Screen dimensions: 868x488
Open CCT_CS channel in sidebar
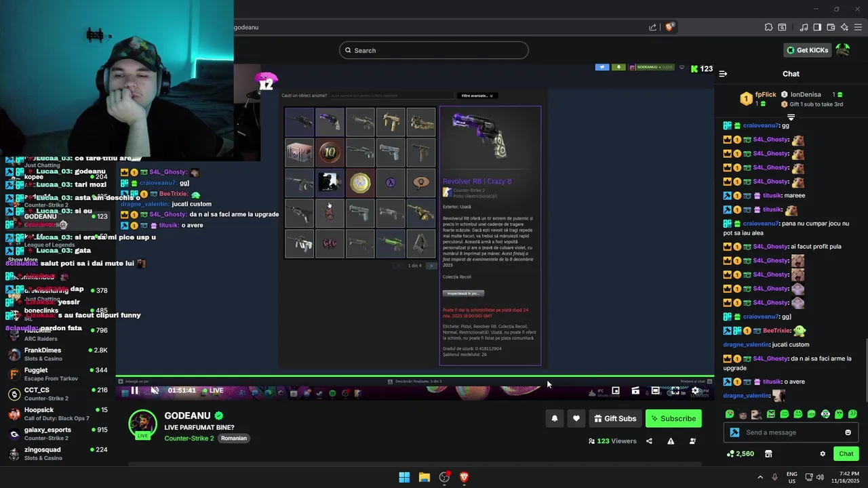[x=57, y=394]
